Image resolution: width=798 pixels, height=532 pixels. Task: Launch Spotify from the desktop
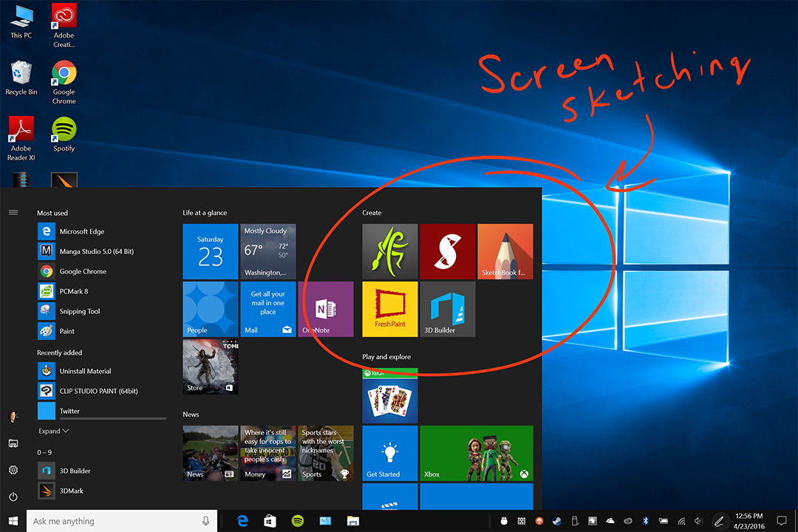(64, 134)
